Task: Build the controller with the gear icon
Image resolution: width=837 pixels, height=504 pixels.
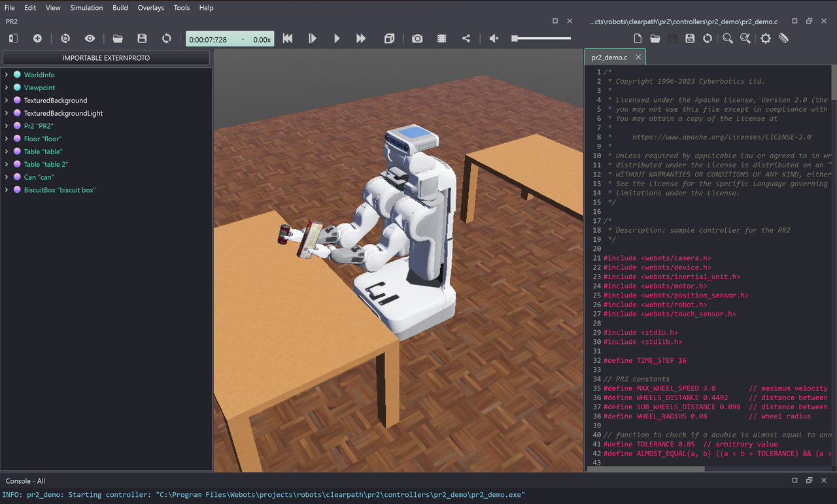Action: pos(765,39)
